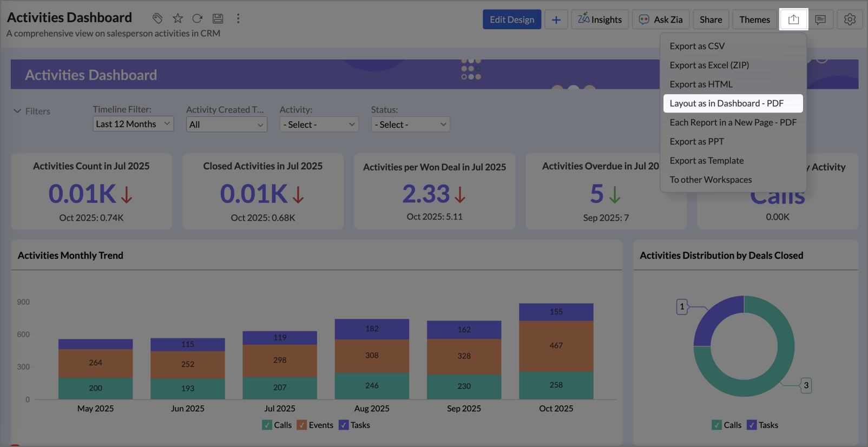Click the tag icon beside dashboard title
Viewport: 868px width, 447px height.
click(x=157, y=18)
